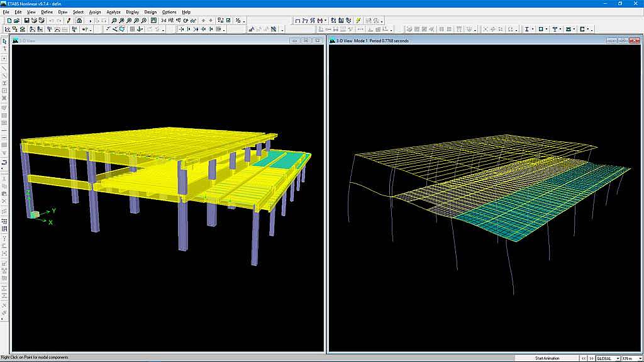
Task: Open the Define menu
Action: 47,12
